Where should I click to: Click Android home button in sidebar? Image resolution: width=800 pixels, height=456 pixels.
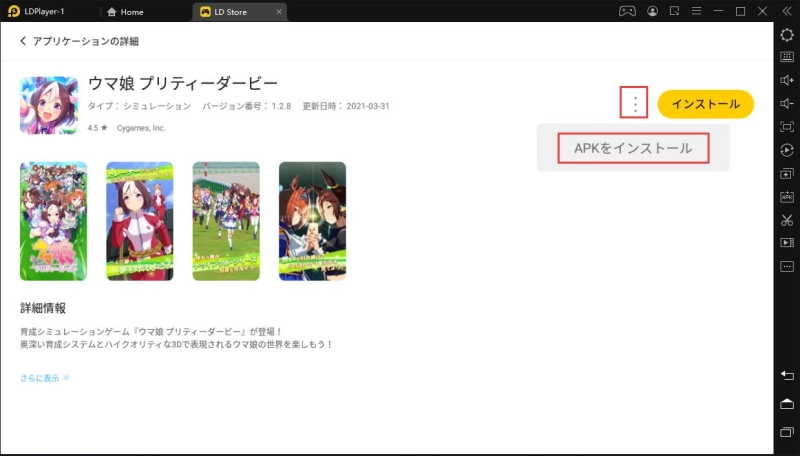(x=787, y=404)
